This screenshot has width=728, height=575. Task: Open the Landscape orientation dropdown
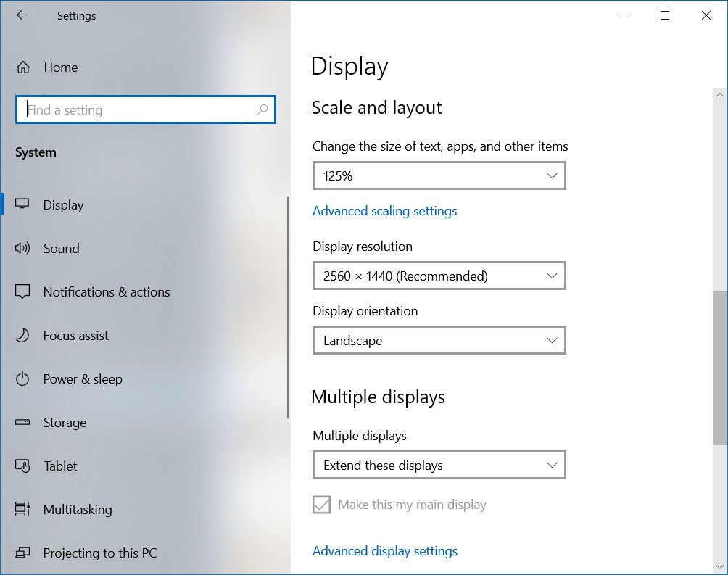(x=439, y=341)
